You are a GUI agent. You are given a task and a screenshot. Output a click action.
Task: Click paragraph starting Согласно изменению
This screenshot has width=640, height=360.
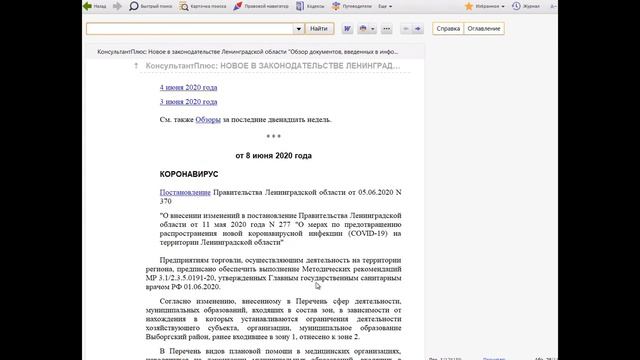click(x=273, y=319)
